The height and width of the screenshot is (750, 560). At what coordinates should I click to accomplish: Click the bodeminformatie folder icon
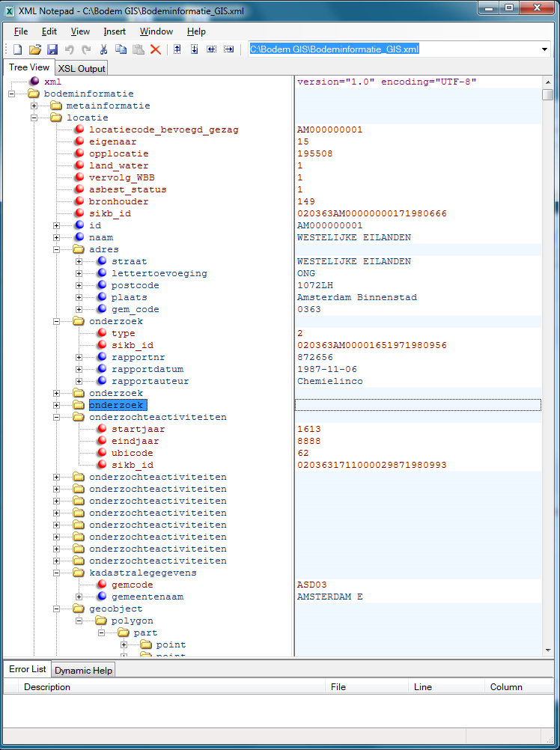coord(34,94)
